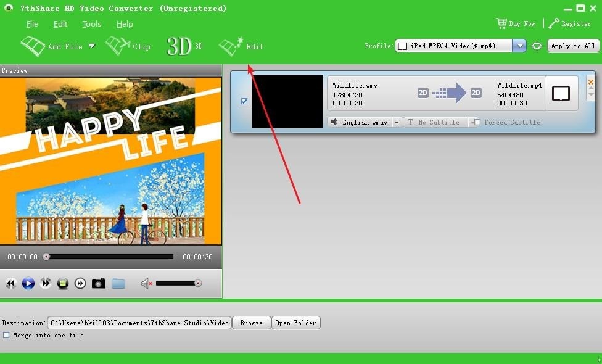
Task: Enable the Forced Subtitle checkbox
Action: pyautogui.click(x=477, y=122)
